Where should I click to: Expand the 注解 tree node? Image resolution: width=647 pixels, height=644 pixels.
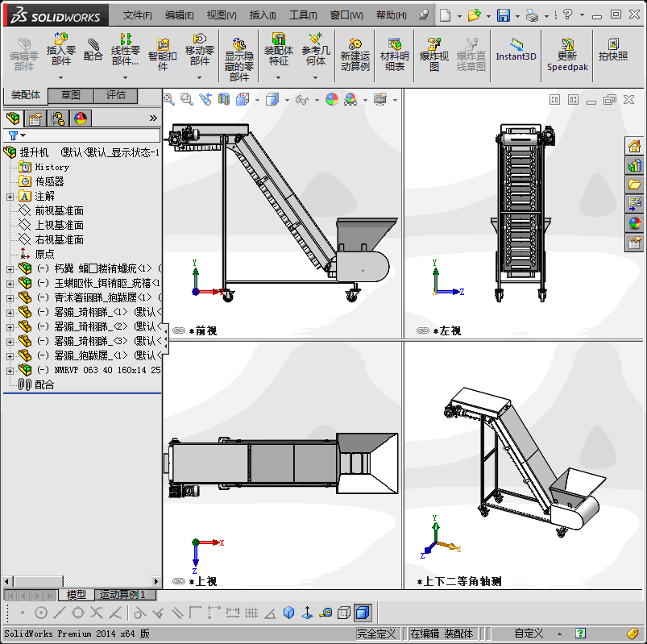[x=10, y=197]
